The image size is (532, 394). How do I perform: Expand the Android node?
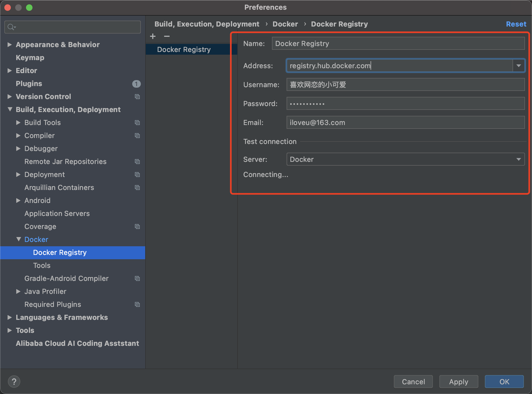click(x=18, y=201)
